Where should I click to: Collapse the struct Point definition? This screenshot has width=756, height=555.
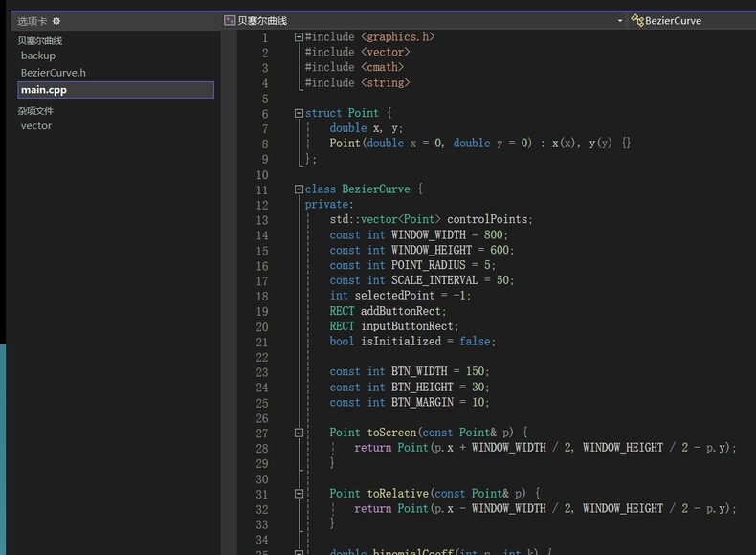299,113
